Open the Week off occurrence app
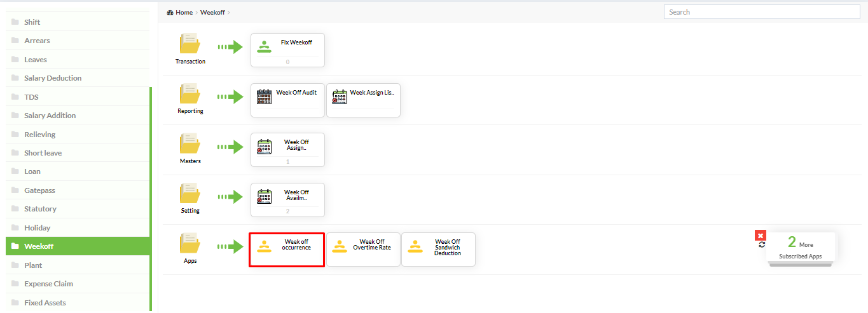This screenshot has height=313, width=868. pyautogui.click(x=287, y=250)
